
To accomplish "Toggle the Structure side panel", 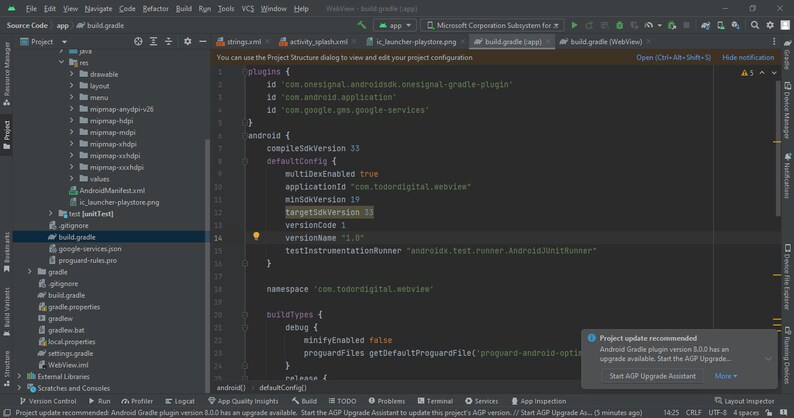I will point(7,368).
